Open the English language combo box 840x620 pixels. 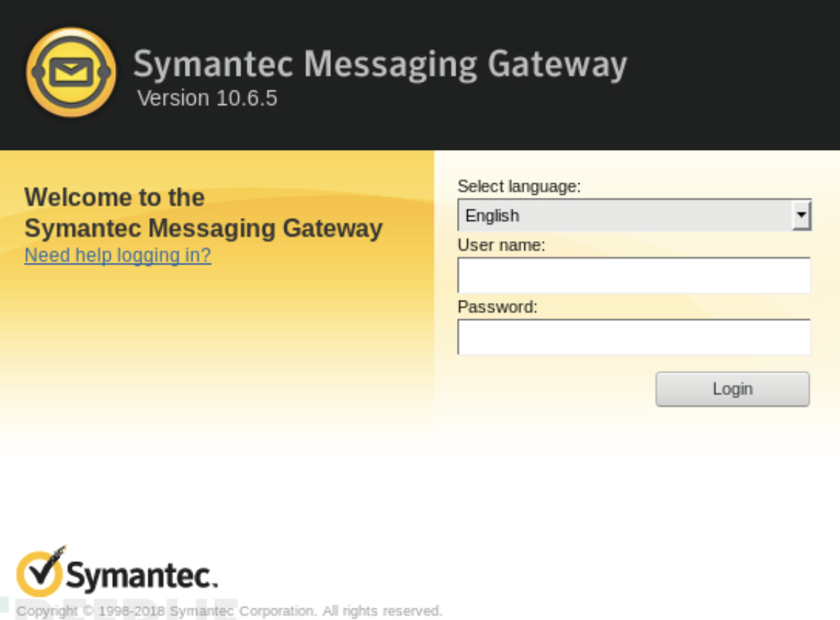[624, 216]
